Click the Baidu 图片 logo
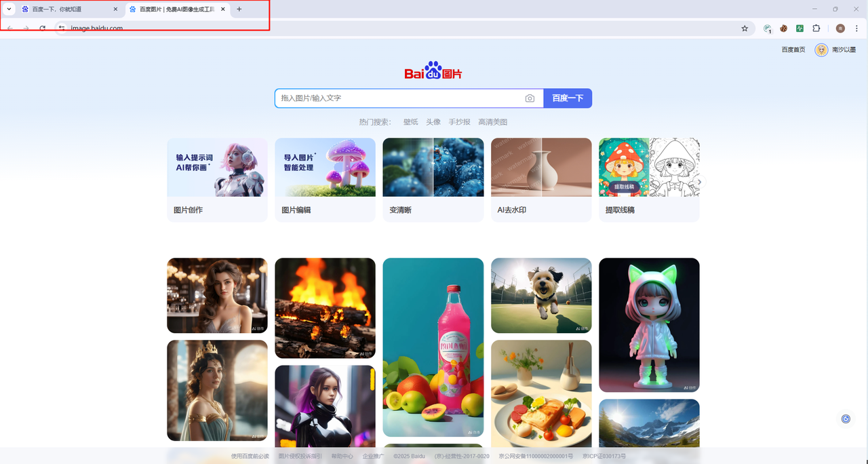 pyautogui.click(x=433, y=71)
